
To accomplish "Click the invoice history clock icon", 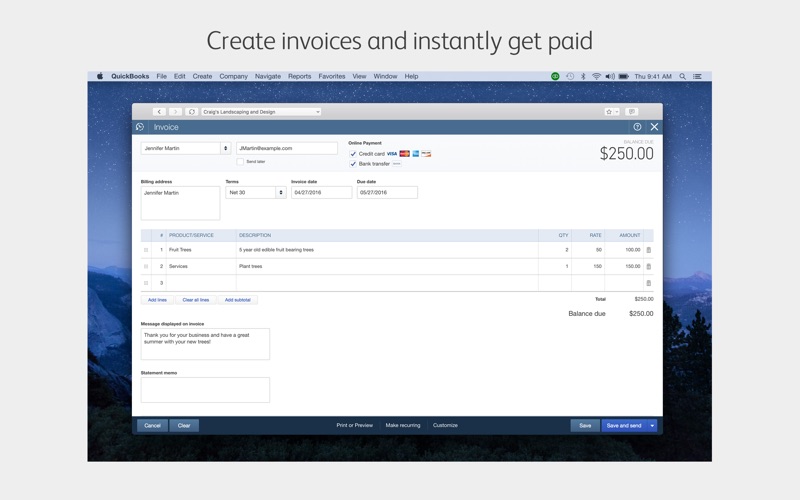I will pyautogui.click(x=140, y=127).
